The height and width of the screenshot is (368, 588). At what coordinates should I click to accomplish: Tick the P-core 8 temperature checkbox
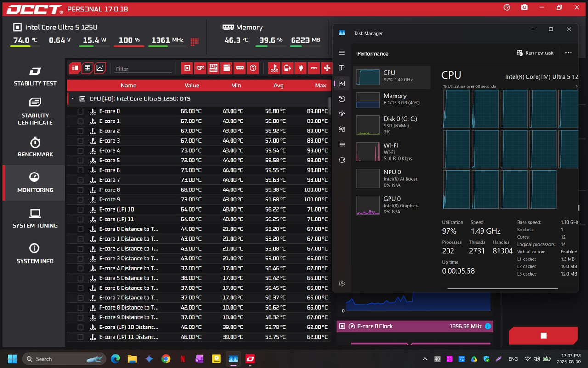pyautogui.click(x=80, y=190)
